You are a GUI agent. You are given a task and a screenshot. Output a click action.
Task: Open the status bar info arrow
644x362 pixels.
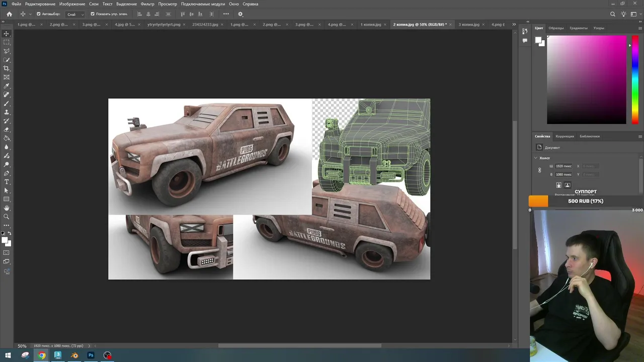(x=89, y=346)
